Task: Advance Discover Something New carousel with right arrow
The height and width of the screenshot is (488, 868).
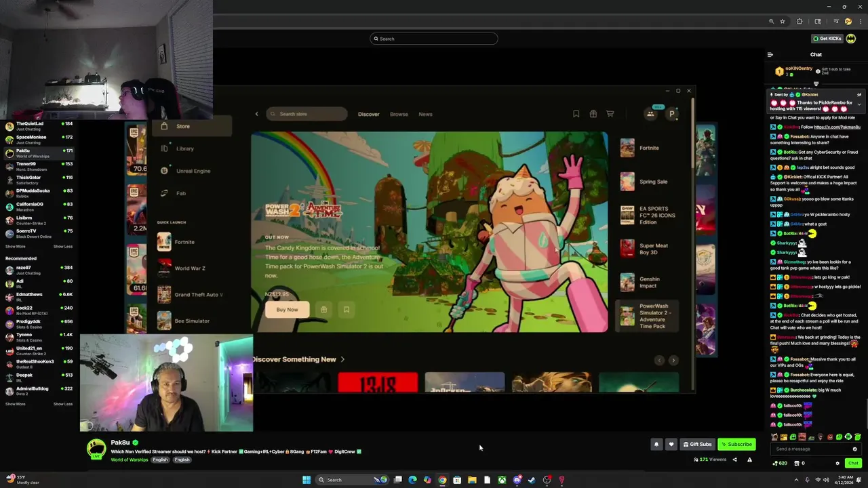Action: coord(673,361)
